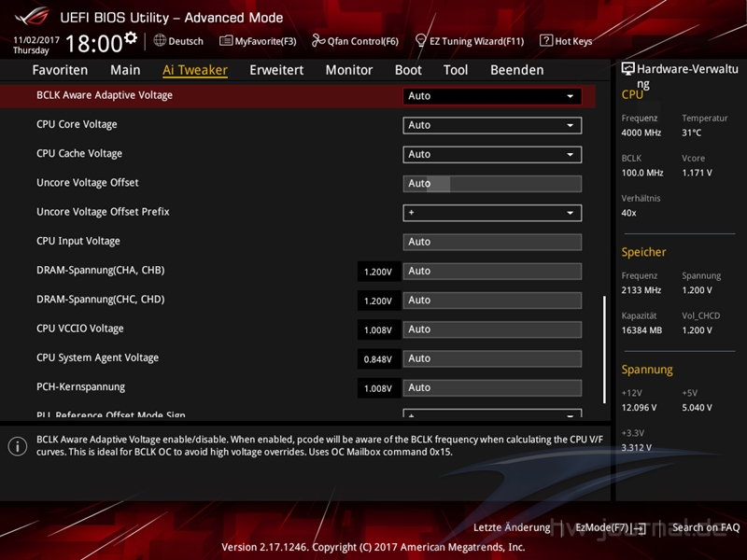Expand the CPU Cache Voltage dropdown
747x560 pixels.
tap(492, 154)
